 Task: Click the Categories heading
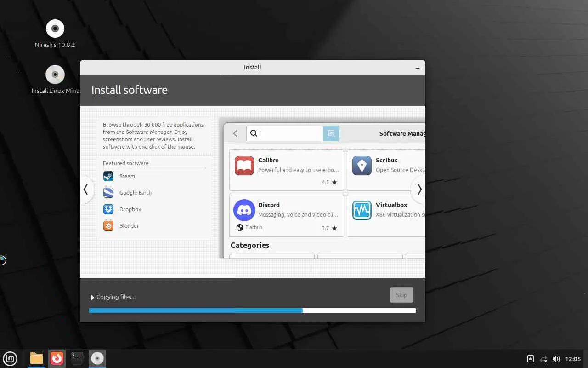tap(250, 245)
